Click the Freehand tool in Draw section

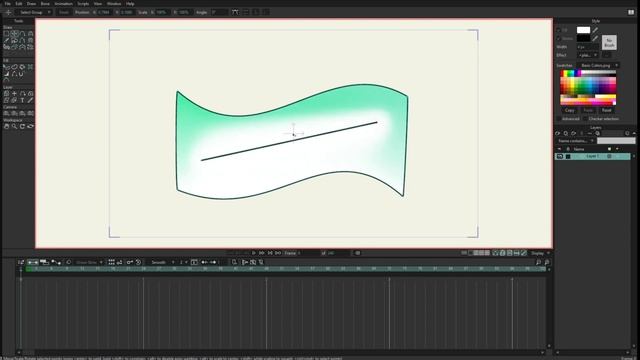point(7,40)
